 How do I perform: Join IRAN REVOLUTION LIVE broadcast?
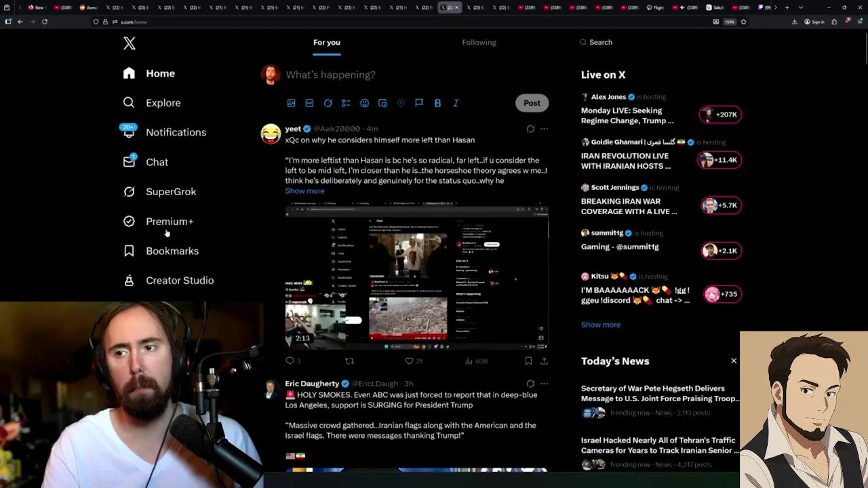[x=626, y=161]
